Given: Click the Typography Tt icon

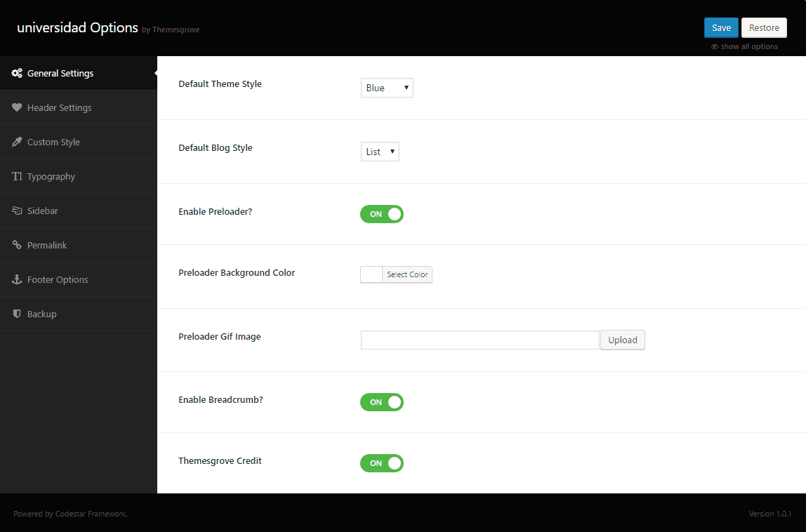Looking at the screenshot, I should click(17, 176).
